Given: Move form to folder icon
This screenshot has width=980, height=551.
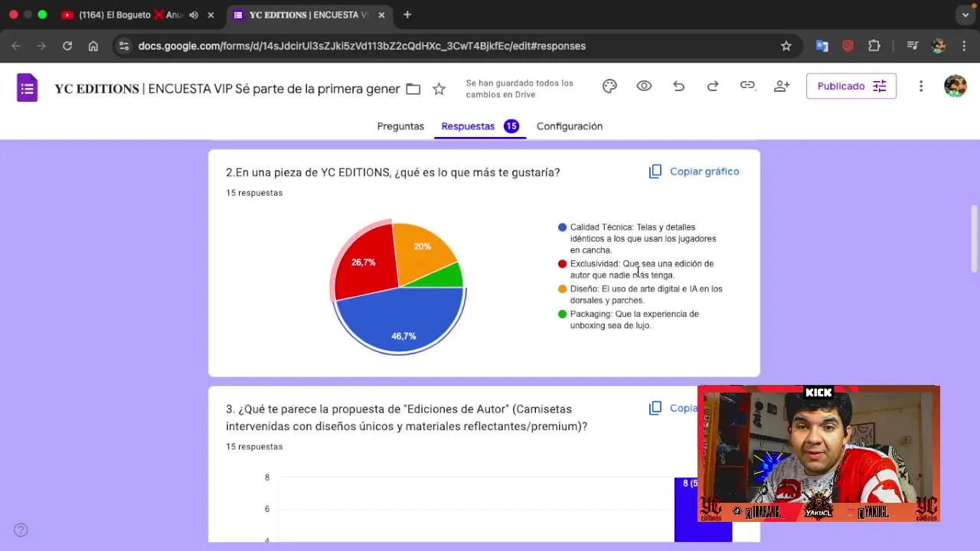Looking at the screenshot, I should click(x=413, y=89).
